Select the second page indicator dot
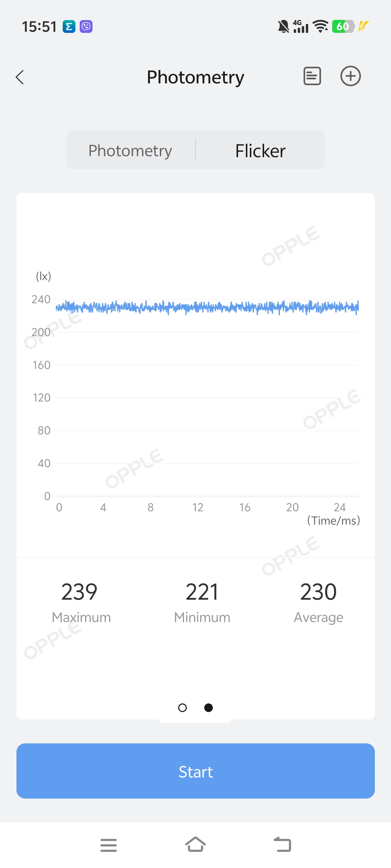This screenshot has height=868, width=391. [x=209, y=708]
